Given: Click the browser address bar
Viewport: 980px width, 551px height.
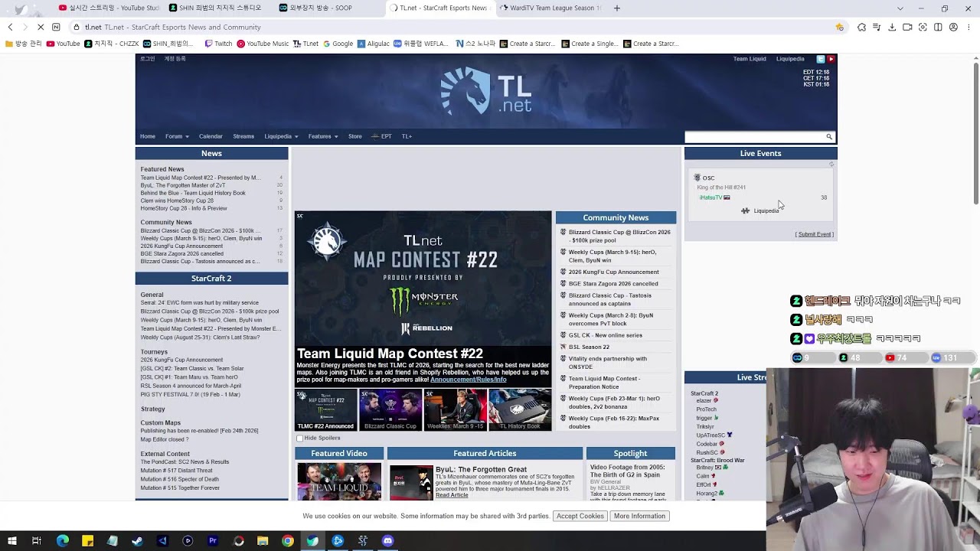Looking at the screenshot, I should click(x=459, y=27).
